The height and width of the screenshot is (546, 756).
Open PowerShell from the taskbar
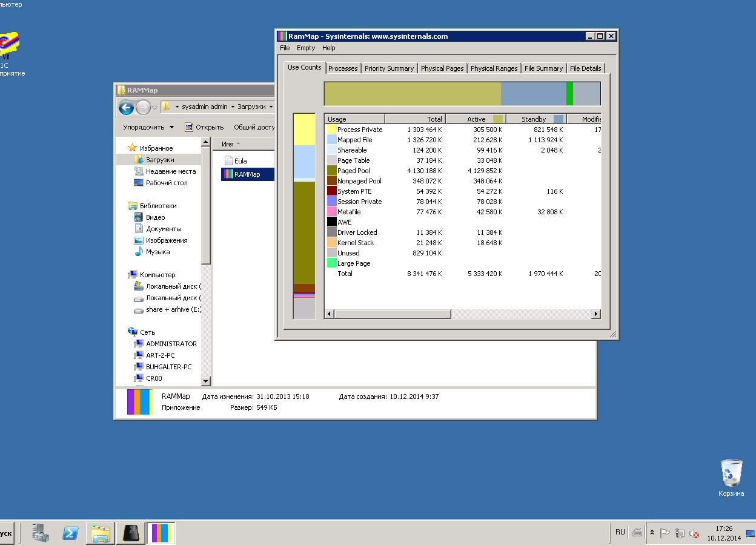[71, 533]
